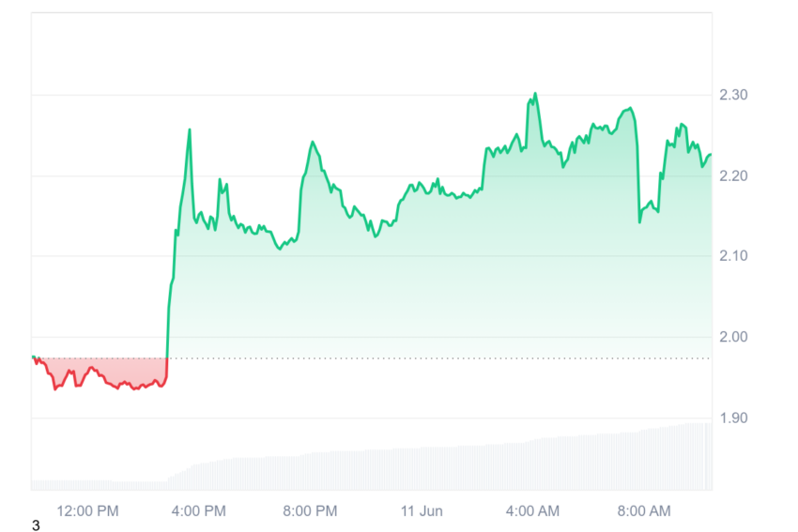
Task: Click the 12:00 PM time axis label
Action: point(87,510)
